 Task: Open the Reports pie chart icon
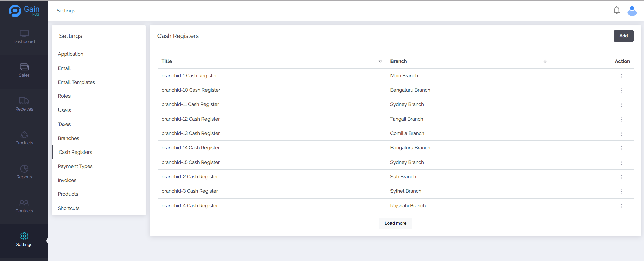pos(24,169)
